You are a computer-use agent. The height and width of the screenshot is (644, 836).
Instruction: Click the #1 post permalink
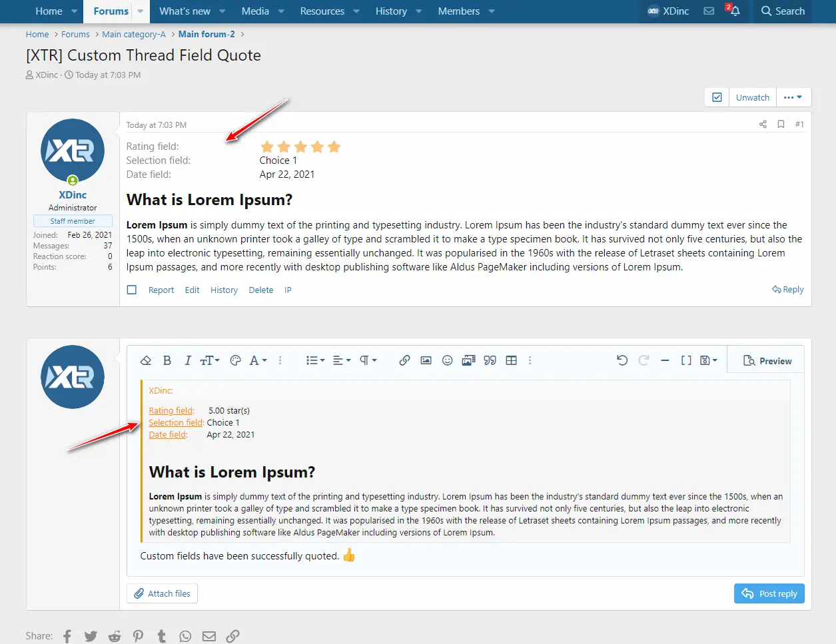click(x=799, y=125)
